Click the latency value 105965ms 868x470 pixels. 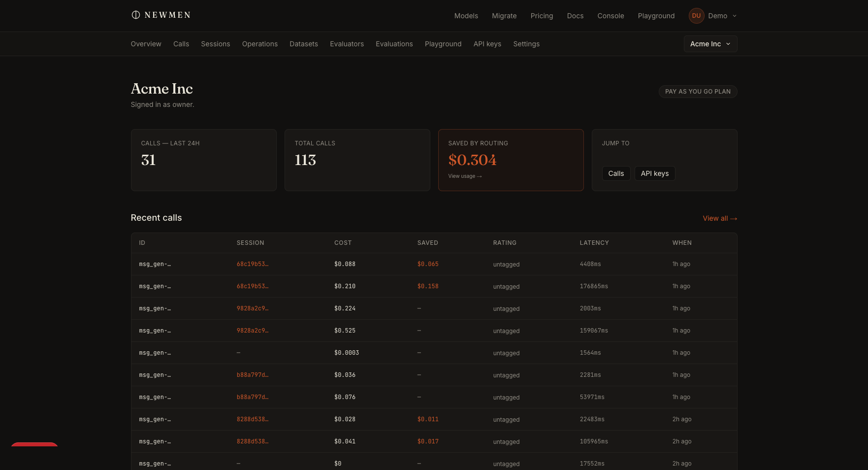pyautogui.click(x=594, y=441)
